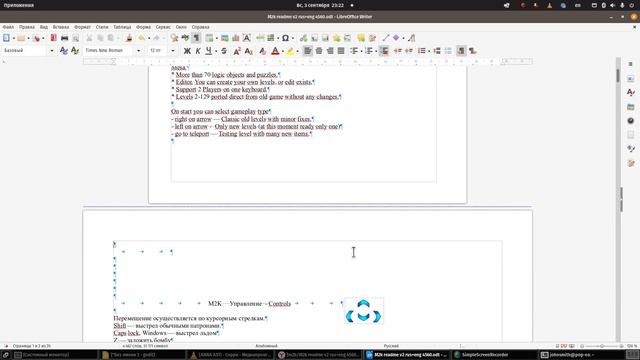Toggle Underline (Ч) formatting

(209, 51)
